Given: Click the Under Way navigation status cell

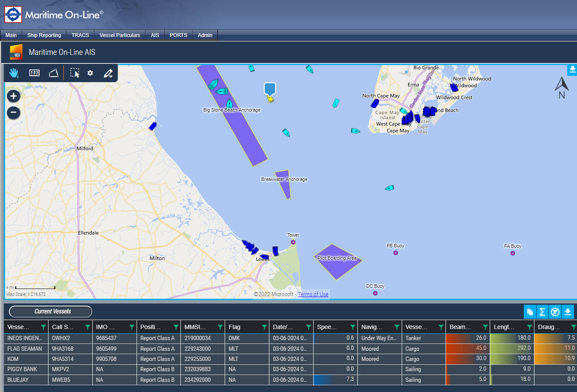Looking at the screenshot, I should point(380,338).
